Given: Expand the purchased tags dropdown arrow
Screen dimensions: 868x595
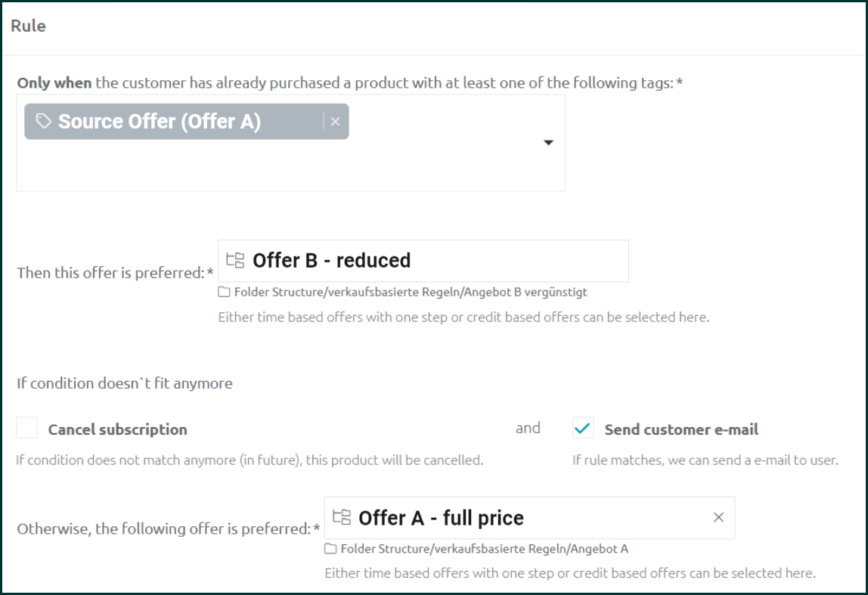Looking at the screenshot, I should 548,143.
